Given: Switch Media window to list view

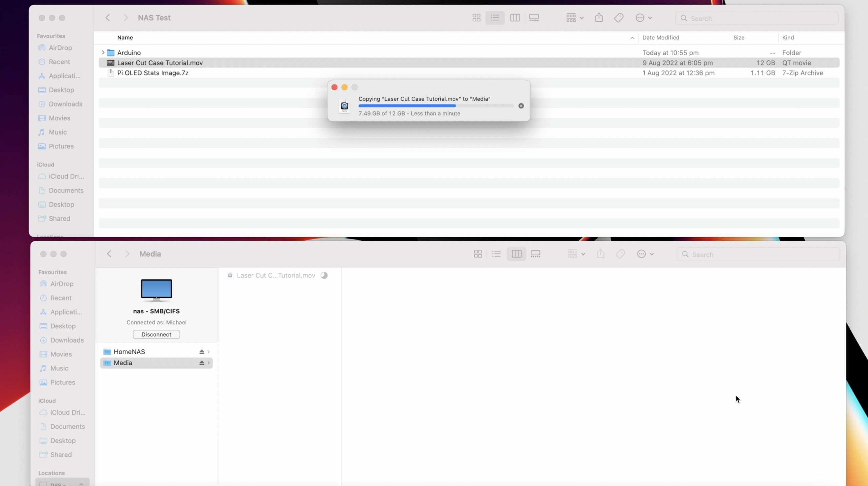Looking at the screenshot, I should [496, 254].
